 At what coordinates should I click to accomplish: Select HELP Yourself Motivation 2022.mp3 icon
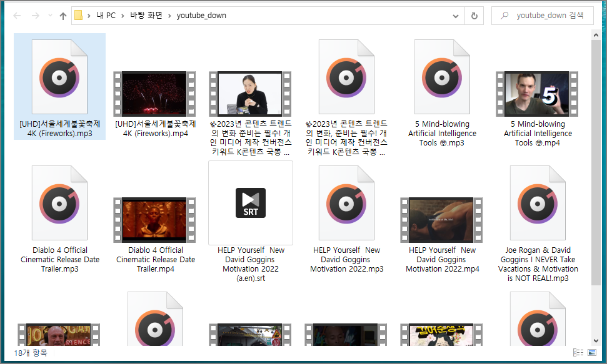coord(346,203)
